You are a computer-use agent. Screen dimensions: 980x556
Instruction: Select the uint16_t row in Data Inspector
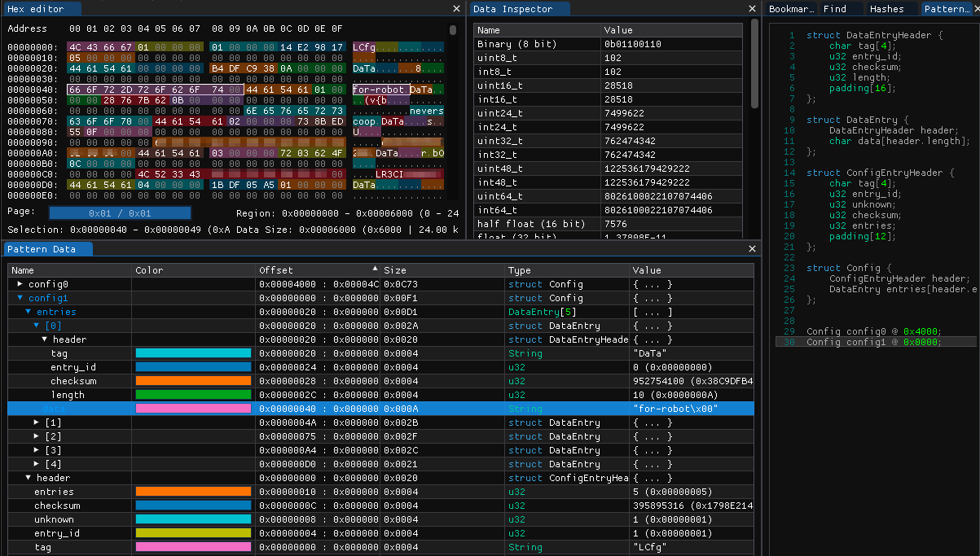click(x=608, y=85)
